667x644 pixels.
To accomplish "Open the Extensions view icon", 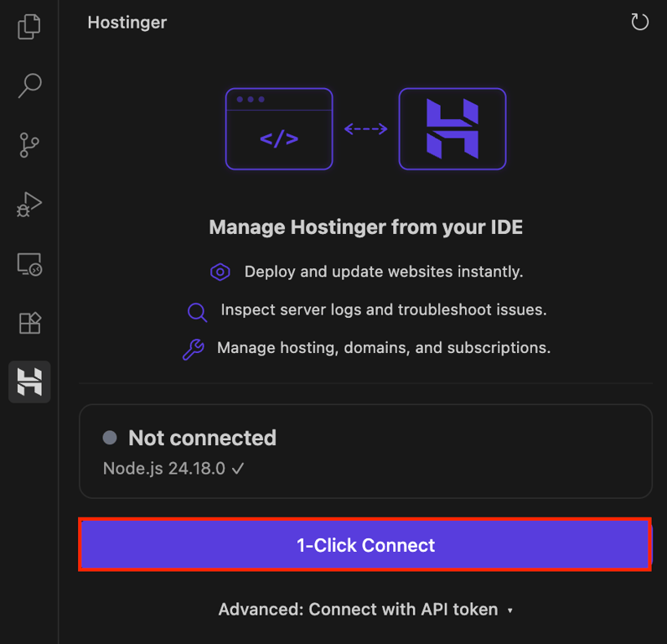I will (29, 323).
